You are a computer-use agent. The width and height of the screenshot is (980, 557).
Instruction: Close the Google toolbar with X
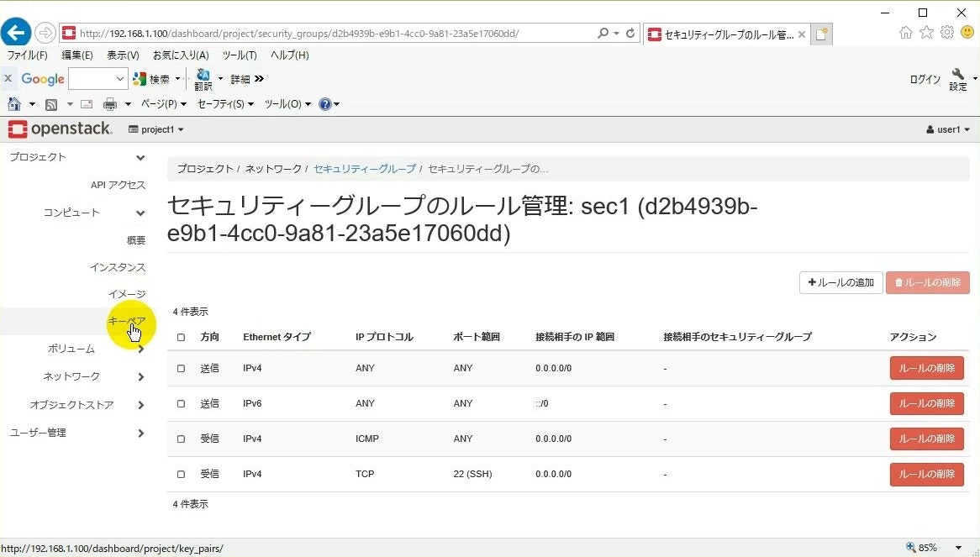(x=8, y=79)
